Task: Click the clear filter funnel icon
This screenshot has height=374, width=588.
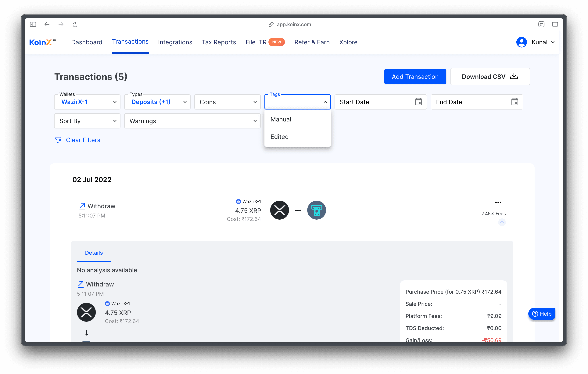Action: (58, 140)
